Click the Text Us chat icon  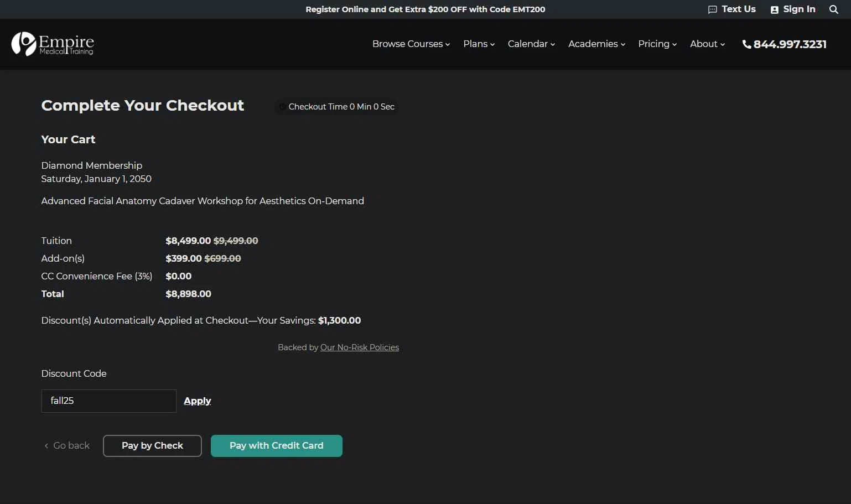tap(713, 9)
